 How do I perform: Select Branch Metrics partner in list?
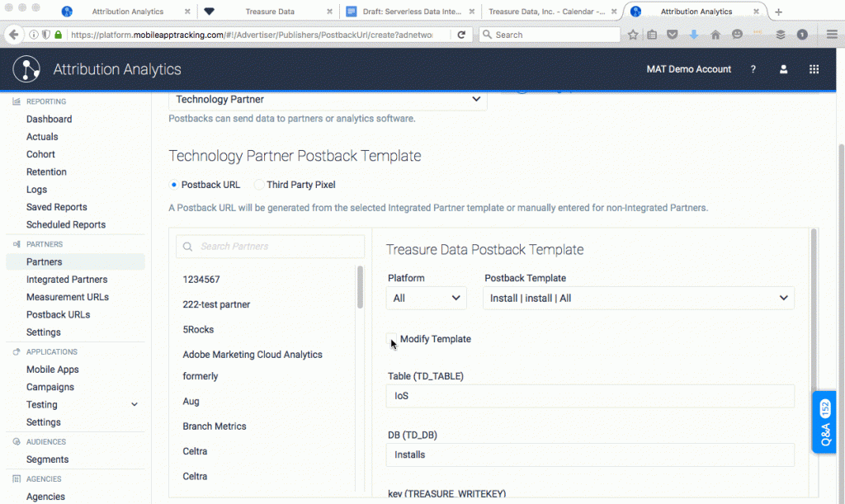215,426
